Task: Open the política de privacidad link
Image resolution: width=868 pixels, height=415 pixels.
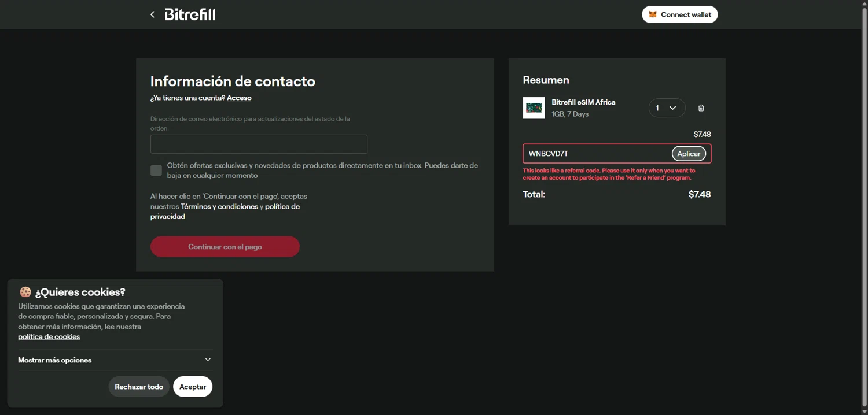Action: (225, 212)
